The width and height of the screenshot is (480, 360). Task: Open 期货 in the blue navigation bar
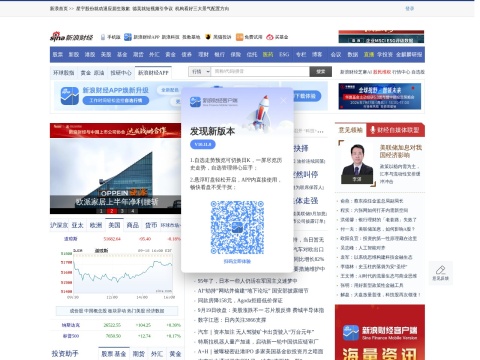pos(138,55)
